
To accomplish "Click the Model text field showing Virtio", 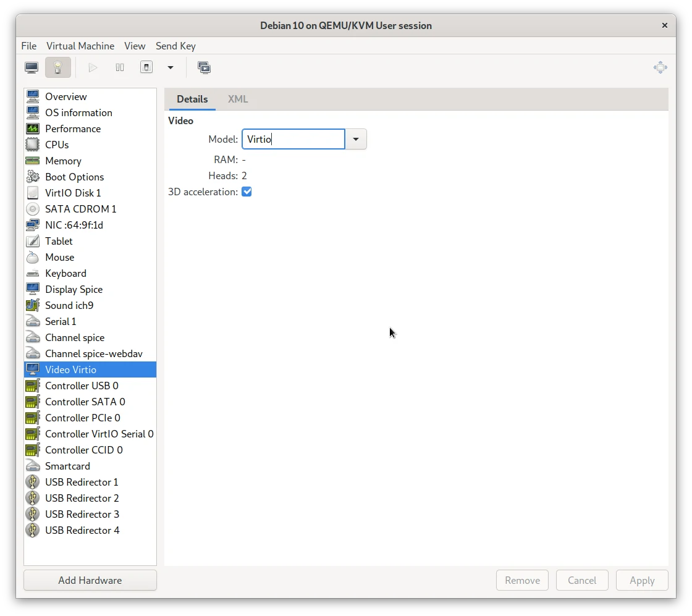I will pos(293,139).
